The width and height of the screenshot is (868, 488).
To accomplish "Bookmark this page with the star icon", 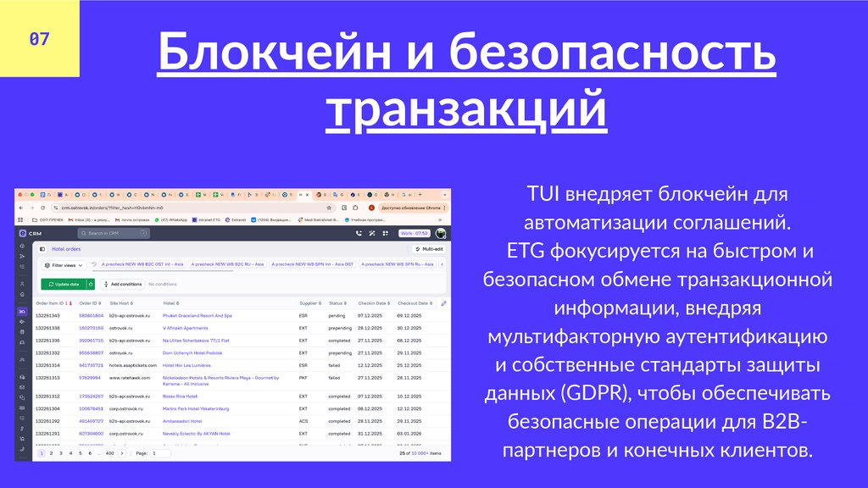I will [x=329, y=208].
